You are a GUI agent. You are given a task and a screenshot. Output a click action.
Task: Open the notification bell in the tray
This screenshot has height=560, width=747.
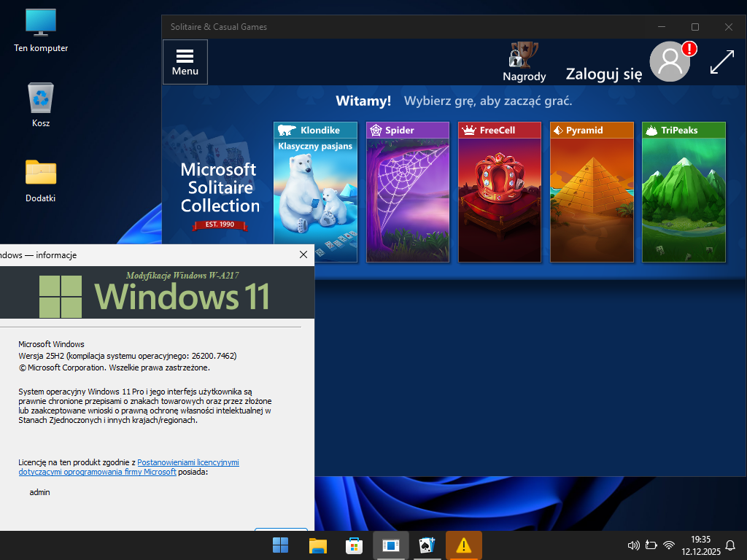click(730, 545)
